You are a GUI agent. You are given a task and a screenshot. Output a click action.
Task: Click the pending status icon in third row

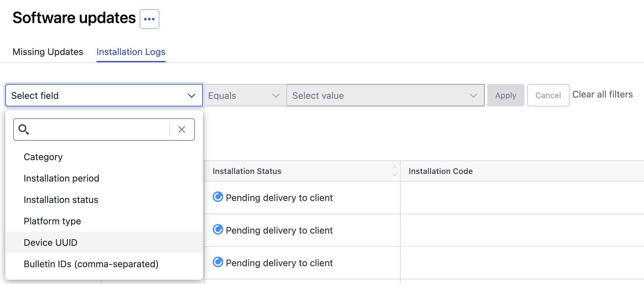coord(218,262)
